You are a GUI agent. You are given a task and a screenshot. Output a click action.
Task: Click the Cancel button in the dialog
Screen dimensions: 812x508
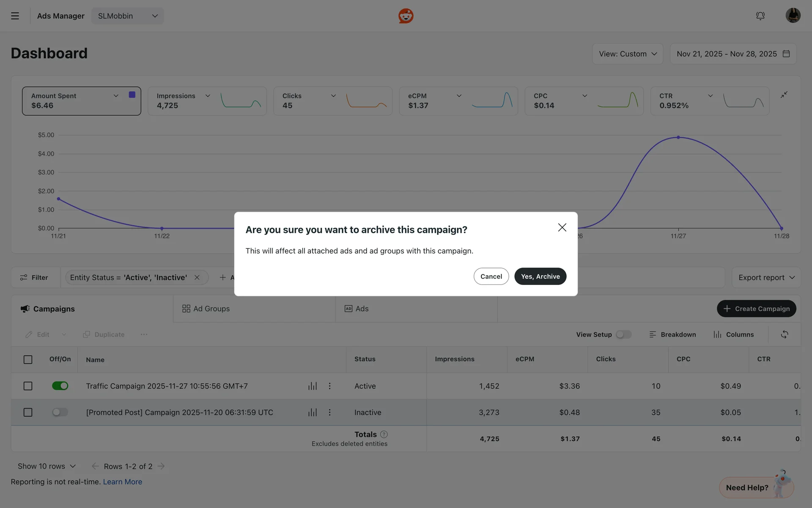pos(491,276)
